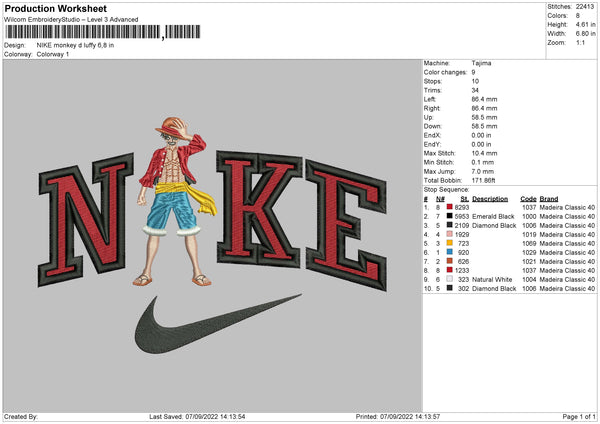The image size is (600, 424).
Task: Click the black Nike swoosh in the design
Action: pyautogui.click(x=218, y=324)
